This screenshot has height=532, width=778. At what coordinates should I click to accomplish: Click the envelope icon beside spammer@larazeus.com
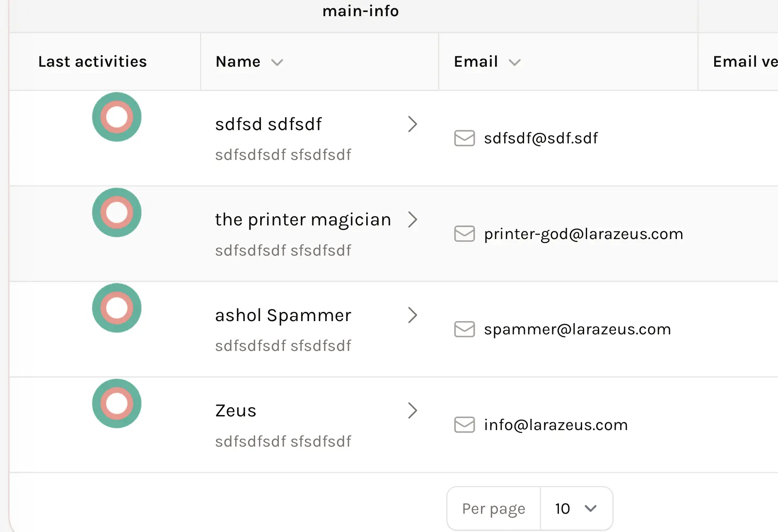pyautogui.click(x=464, y=329)
